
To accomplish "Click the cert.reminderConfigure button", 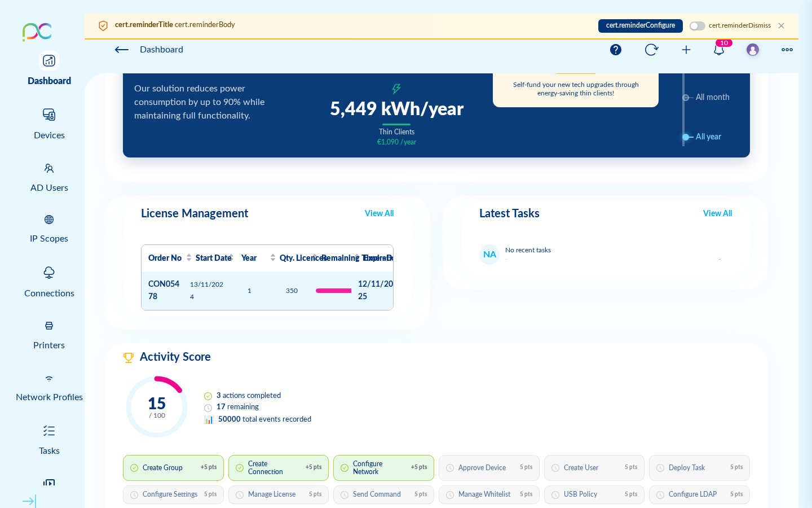I will tap(641, 25).
